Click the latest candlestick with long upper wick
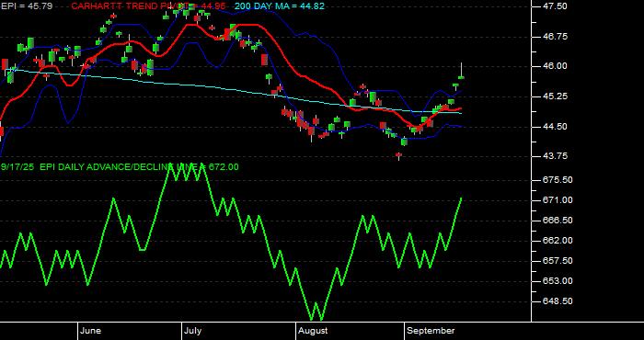This screenshot has height=340, width=644. (x=462, y=71)
